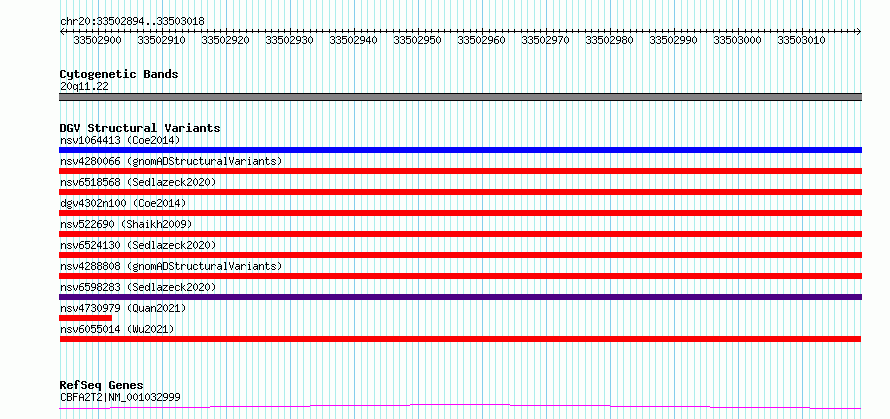Screen dimensions: 890x419
Task: Click ruler position 33502990
Action: pos(673,40)
